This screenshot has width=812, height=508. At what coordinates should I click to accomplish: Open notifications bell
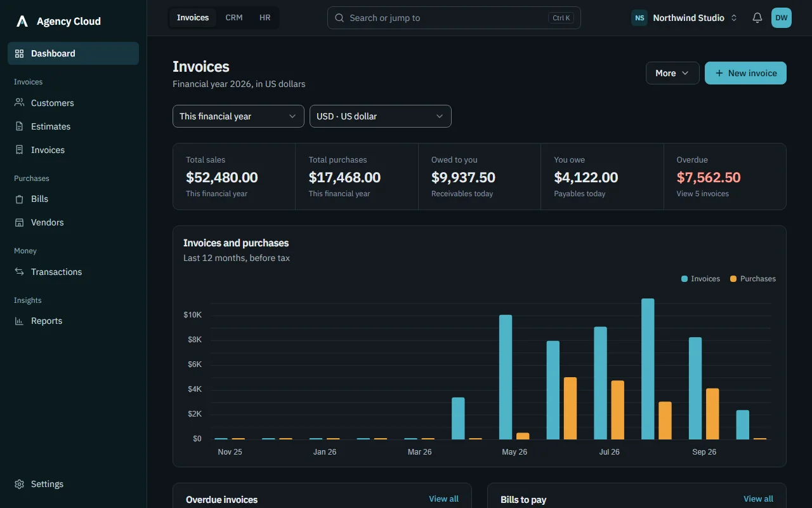click(757, 18)
